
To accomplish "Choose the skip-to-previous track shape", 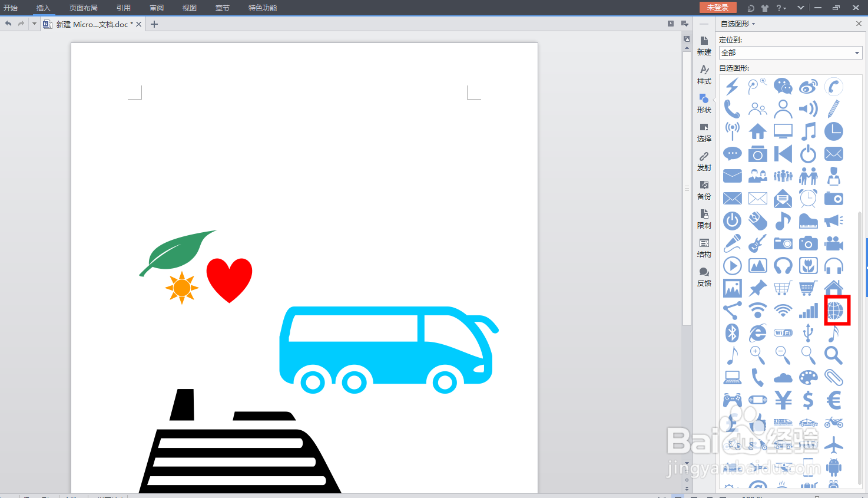I will [x=783, y=154].
